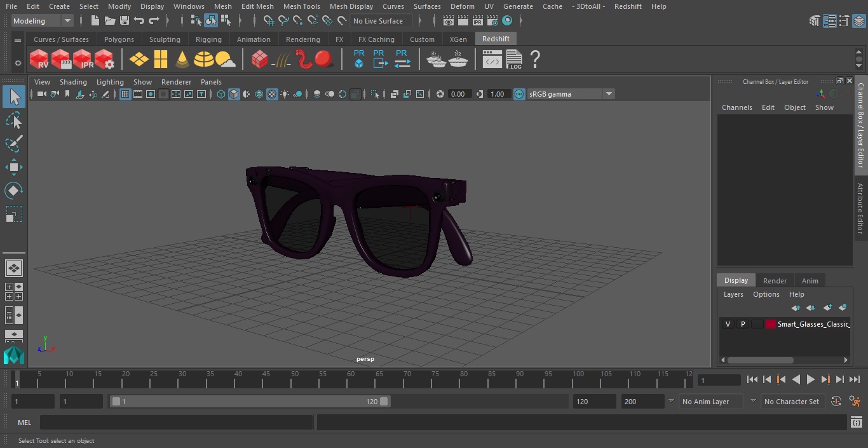Launch the Redshift IPR render icon
This screenshot has height=448, width=868.
(x=83, y=60)
